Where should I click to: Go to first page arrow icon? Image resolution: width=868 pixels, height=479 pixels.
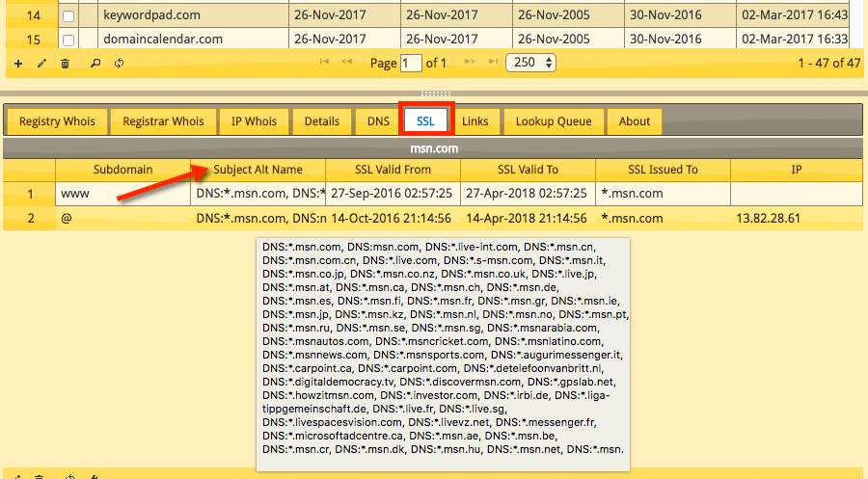[x=324, y=62]
